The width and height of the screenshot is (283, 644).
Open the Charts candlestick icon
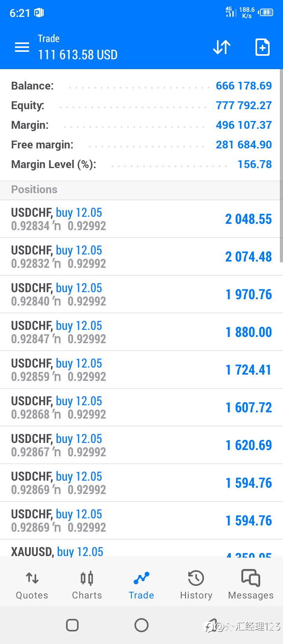click(87, 578)
